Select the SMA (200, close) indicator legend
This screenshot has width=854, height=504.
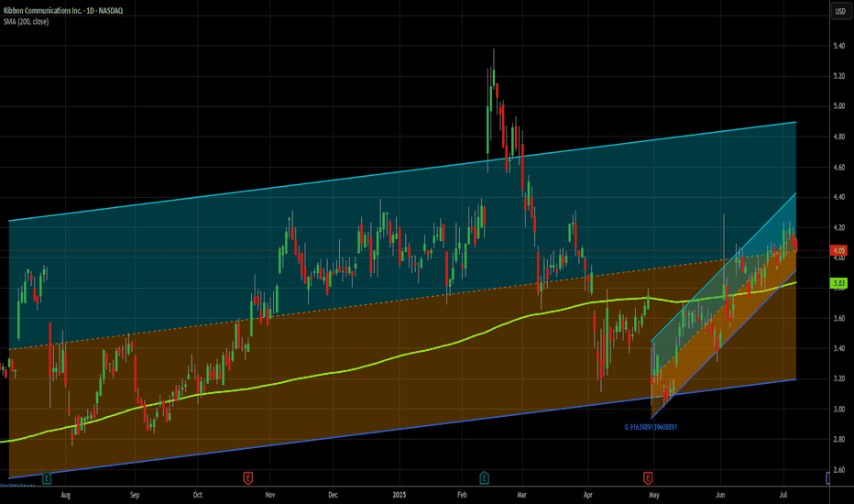coord(27,22)
